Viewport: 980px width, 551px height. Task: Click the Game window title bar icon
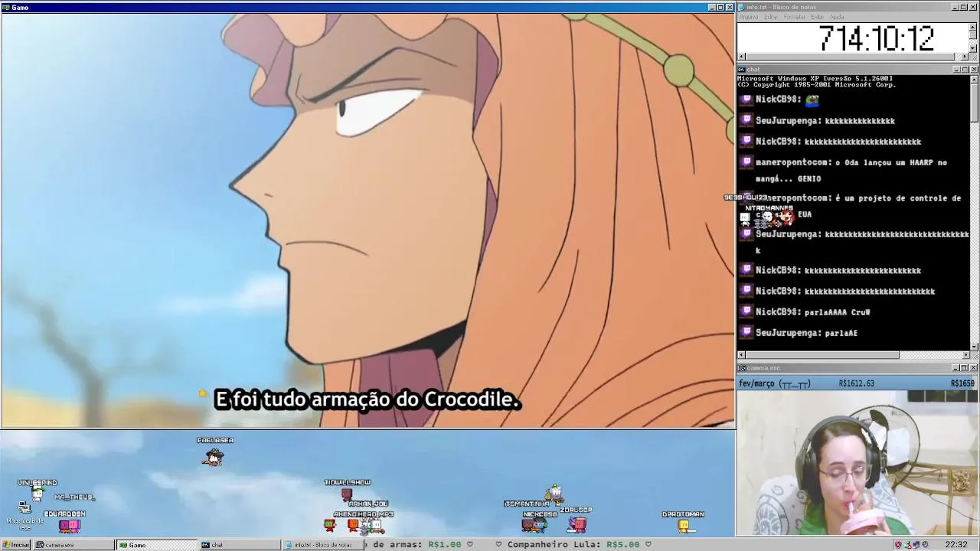[5, 8]
